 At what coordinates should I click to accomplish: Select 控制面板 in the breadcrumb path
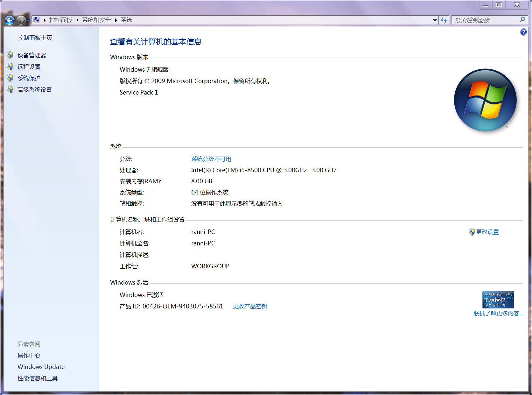pyautogui.click(x=61, y=20)
